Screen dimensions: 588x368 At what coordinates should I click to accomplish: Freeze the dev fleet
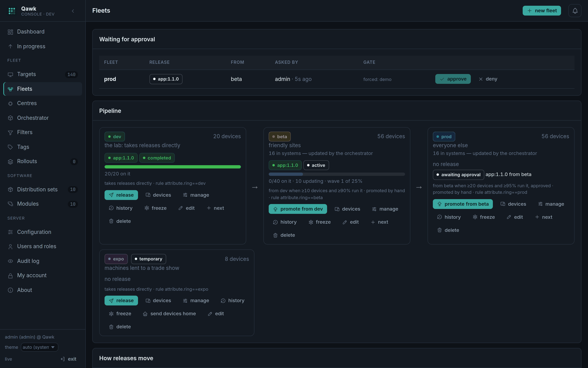click(155, 208)
